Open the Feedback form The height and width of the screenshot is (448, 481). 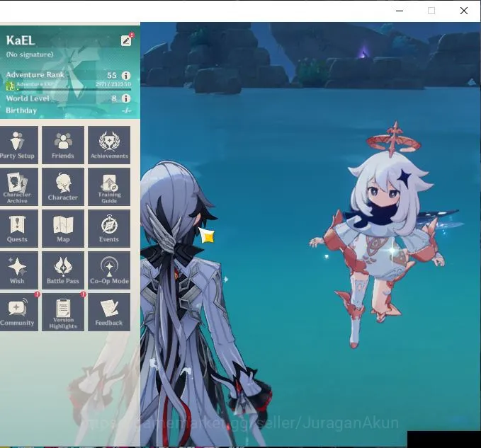[x=109, y=312]
